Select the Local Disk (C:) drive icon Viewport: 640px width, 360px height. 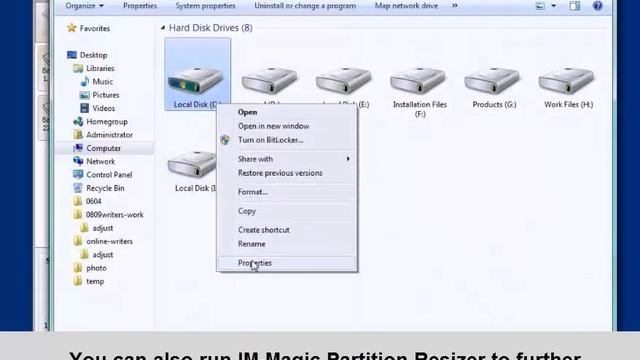(x=196, y=80)
